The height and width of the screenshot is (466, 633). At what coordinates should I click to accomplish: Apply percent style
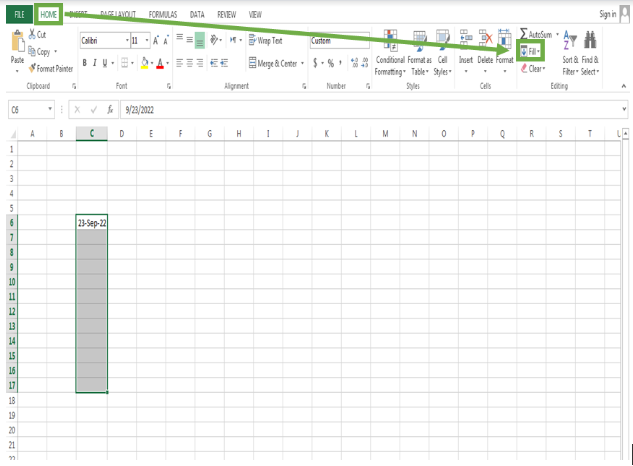click(331, 63)
